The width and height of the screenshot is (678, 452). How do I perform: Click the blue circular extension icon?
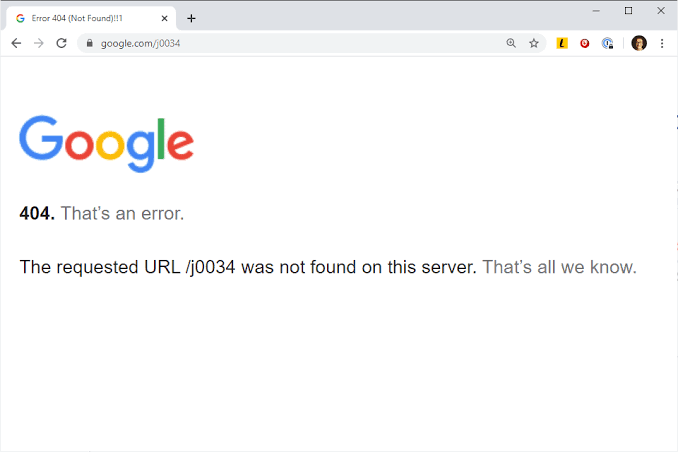tap(607, 43)
